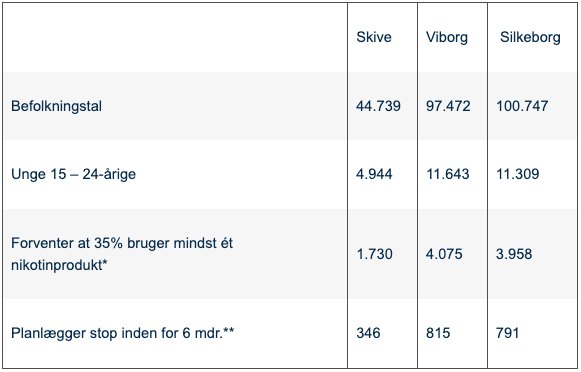Select the cell showing 3.958
Viewport: 581px width, 372px height.
click(x=514, y=254)
